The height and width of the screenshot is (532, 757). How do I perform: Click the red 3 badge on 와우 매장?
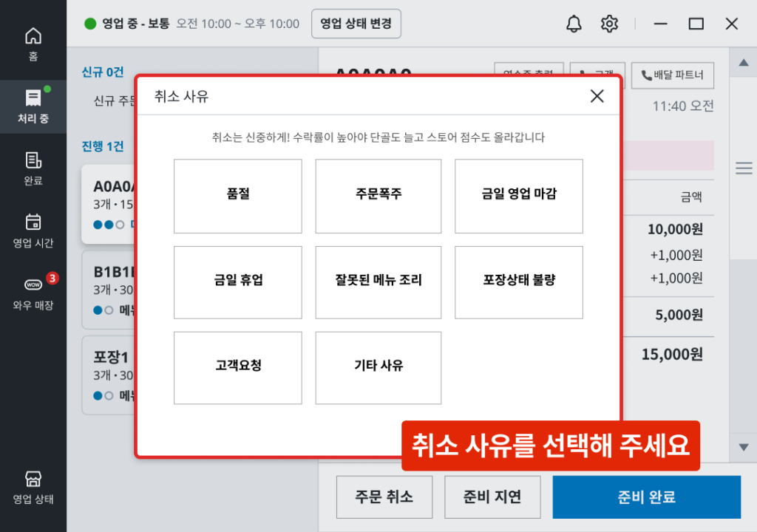coord(52,278)
